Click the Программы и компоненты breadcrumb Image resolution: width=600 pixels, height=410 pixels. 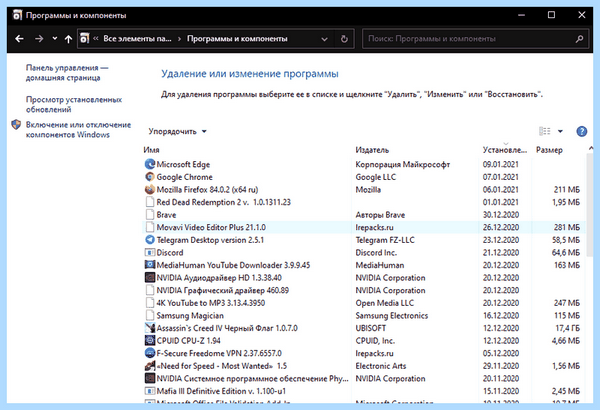pos(237,39)
